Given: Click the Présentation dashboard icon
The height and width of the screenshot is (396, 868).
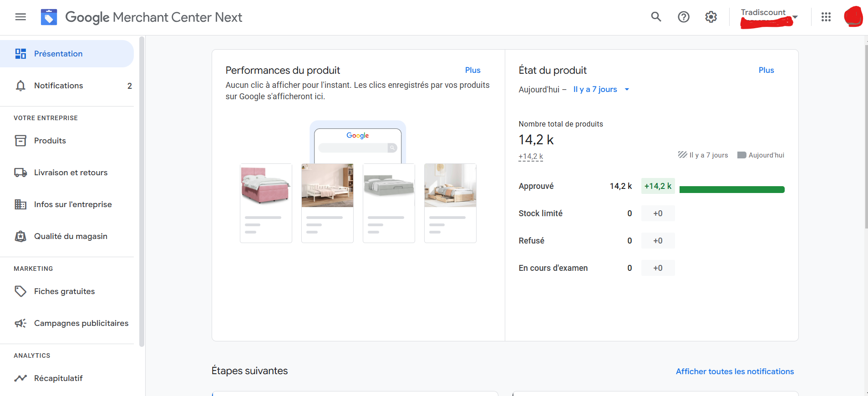Looking at the screenshot, I should [20, 54].
